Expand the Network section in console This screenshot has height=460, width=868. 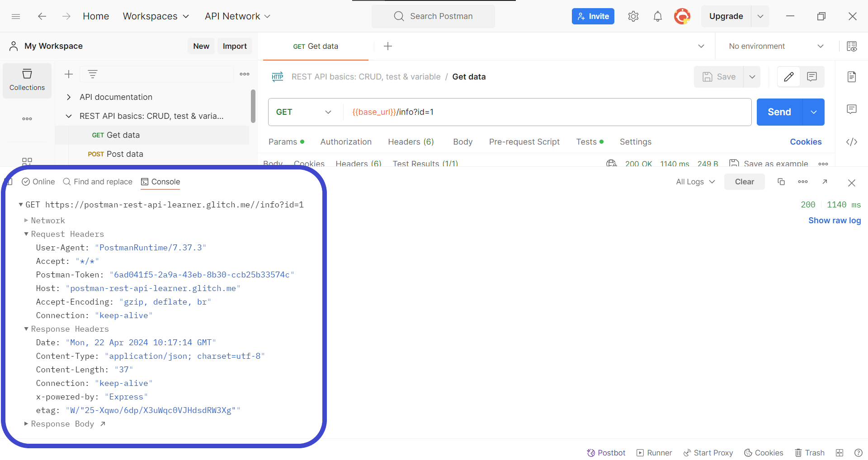pyautogui.click(x=26, y=221)
